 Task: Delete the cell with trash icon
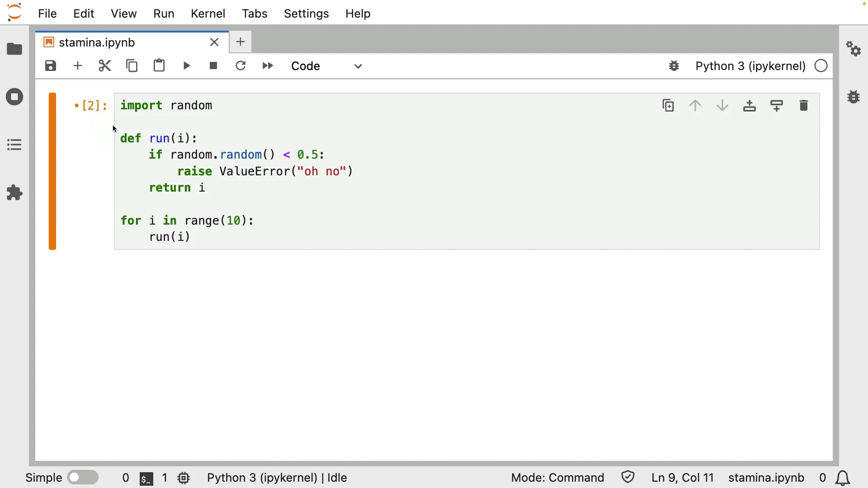click(804, 106)
